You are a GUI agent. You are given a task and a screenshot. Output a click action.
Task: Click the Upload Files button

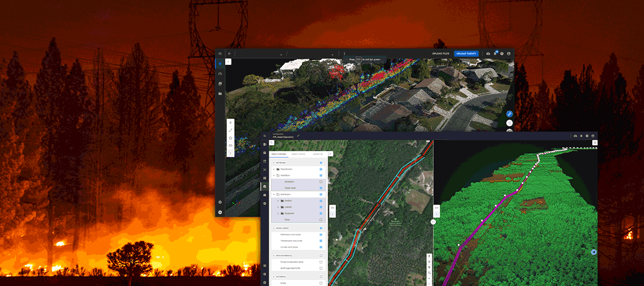[x=441, y=53]
